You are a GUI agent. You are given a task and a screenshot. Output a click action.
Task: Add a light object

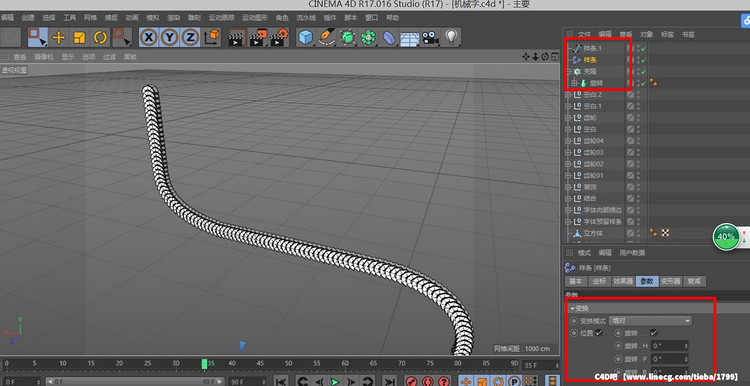coord(451,37)
